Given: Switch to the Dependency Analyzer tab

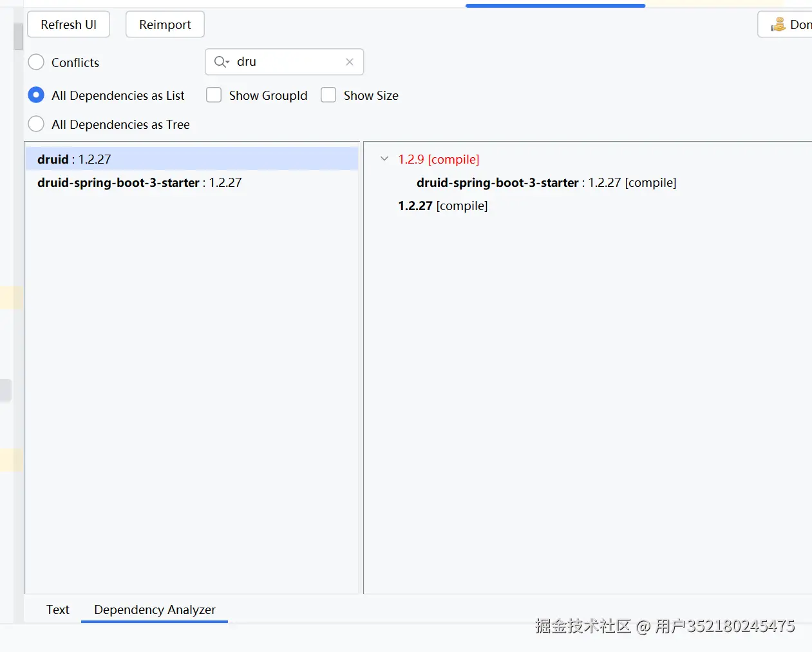Looking at the screenshot, I should coord(155,609).
